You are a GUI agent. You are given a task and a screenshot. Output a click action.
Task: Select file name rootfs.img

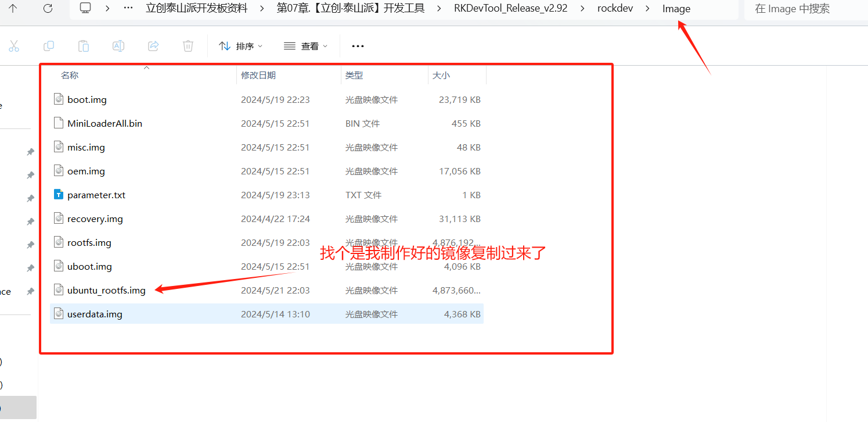[89, 242]
